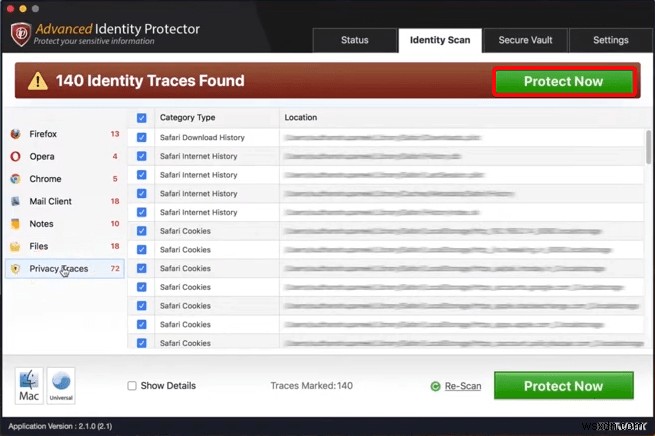
Task: Select the Notes icon in sidebar
Action: coord(16,224)
